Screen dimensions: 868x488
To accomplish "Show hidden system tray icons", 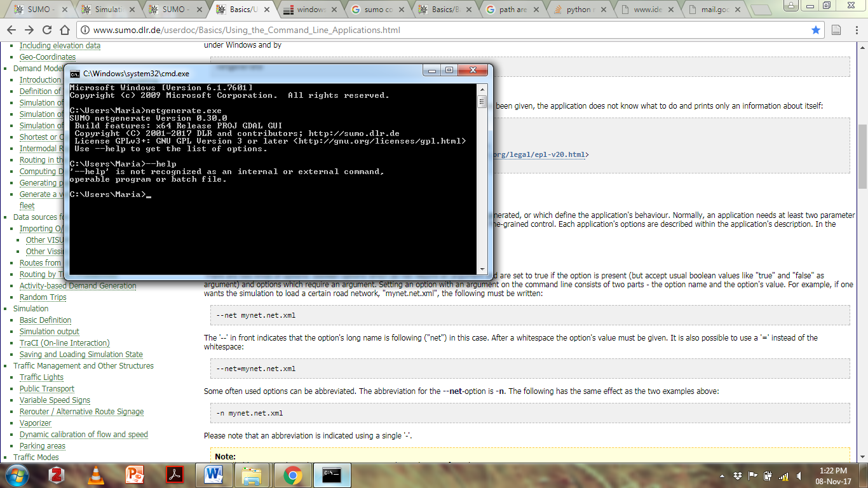I will (722, 475).
